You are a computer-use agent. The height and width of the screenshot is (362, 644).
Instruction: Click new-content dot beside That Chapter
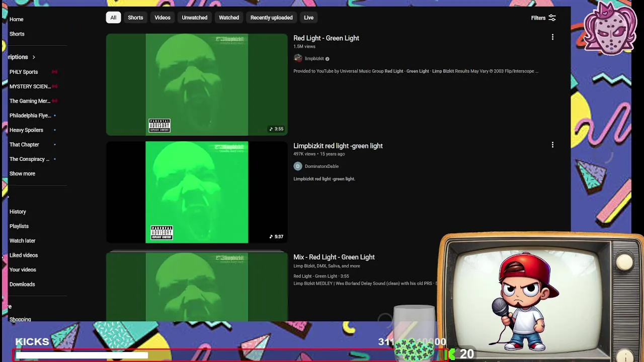[x=54, y=145]
